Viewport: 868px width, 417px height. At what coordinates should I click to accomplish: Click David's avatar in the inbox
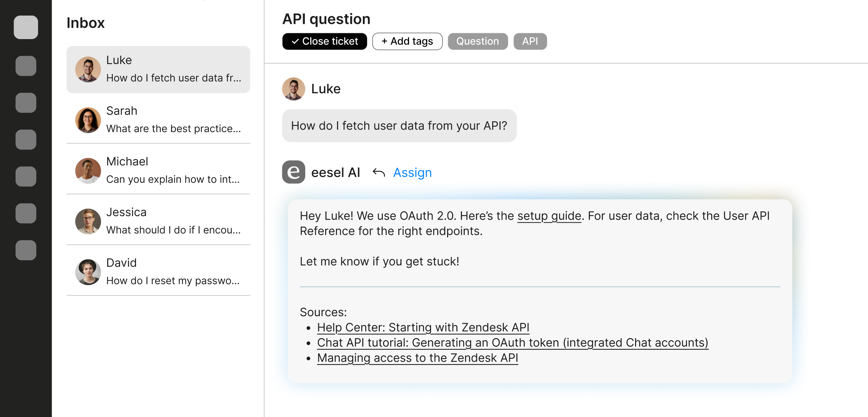(x=88, y=272)
